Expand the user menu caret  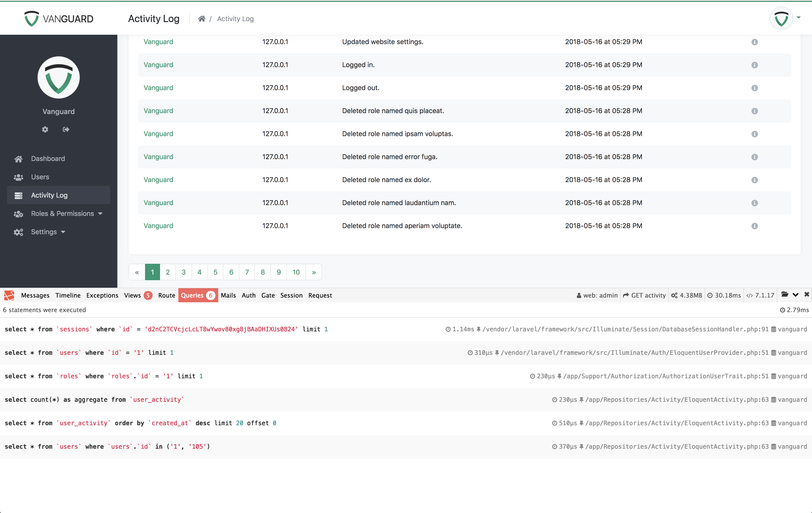(799, 17)
